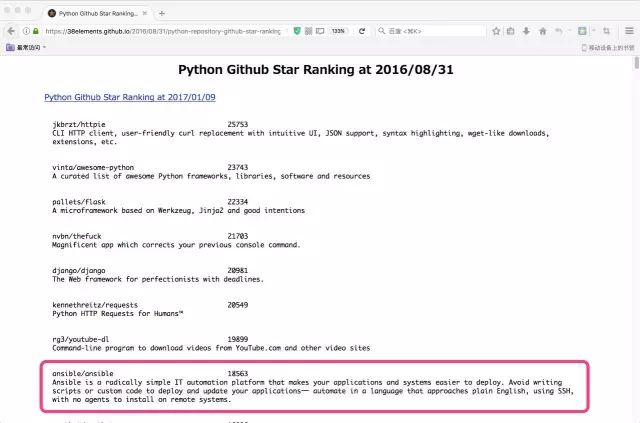The image size is (640, 423).
Task: Click the vertical scrollbar thumb
Action: 636,63
